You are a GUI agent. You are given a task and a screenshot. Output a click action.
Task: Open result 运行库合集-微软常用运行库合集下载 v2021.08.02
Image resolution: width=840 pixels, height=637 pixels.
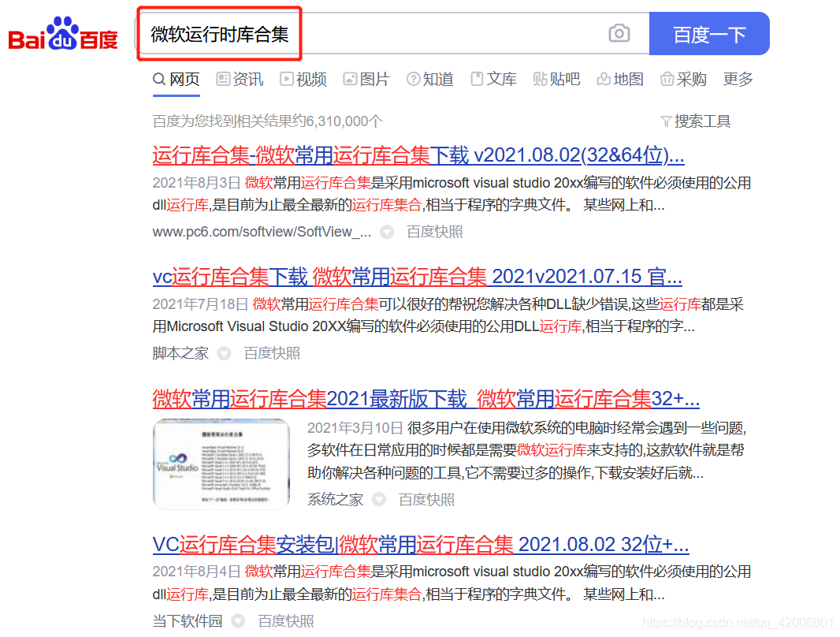418,155
